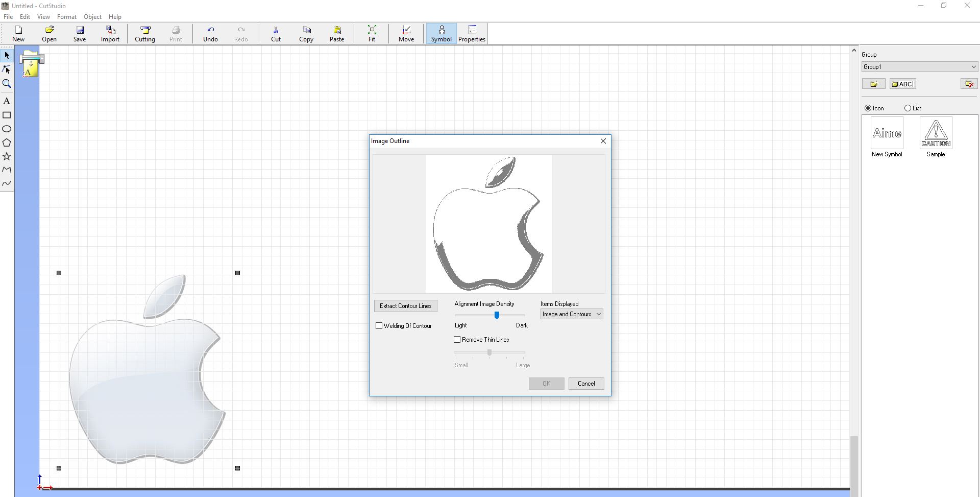The height and width of the screenshot is (497, 980).
Task: Click Extract Contour Lines button
Action: tap(406, 306)
